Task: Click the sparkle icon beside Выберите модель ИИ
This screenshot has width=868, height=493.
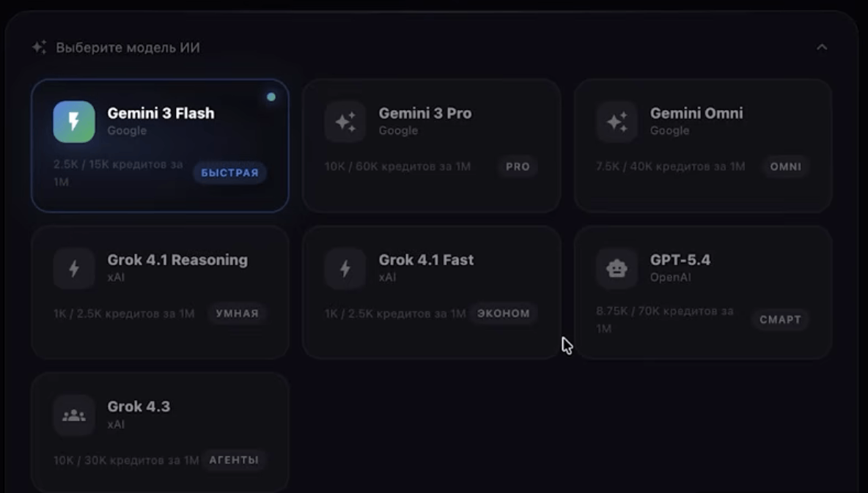Action: click(40, 48)
